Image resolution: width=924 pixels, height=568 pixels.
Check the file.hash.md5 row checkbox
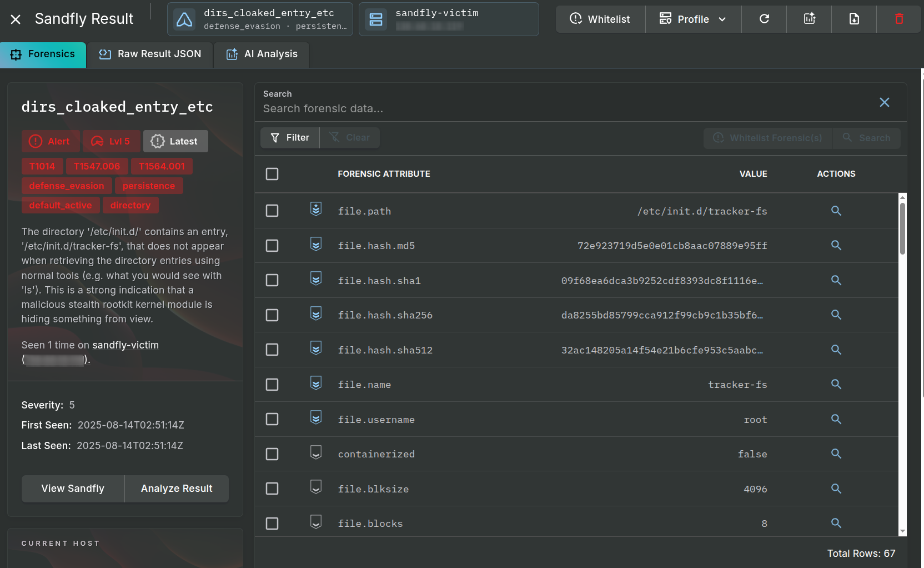(x=272, y=246)
